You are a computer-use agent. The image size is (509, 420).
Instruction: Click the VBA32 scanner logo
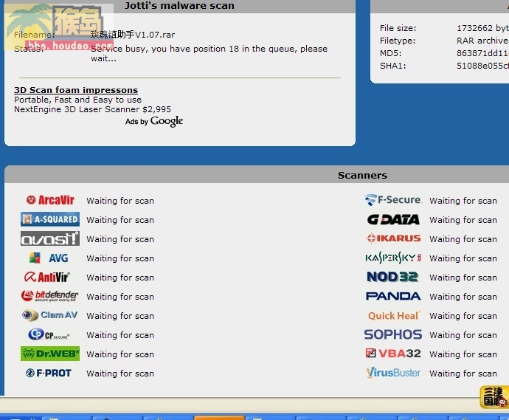(x=393, y=353)
